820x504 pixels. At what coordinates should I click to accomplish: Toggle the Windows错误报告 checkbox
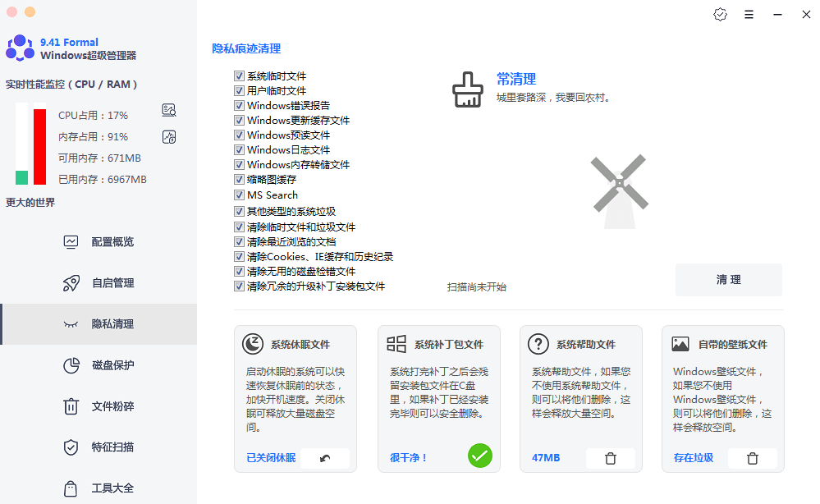(x=240, y=106)
